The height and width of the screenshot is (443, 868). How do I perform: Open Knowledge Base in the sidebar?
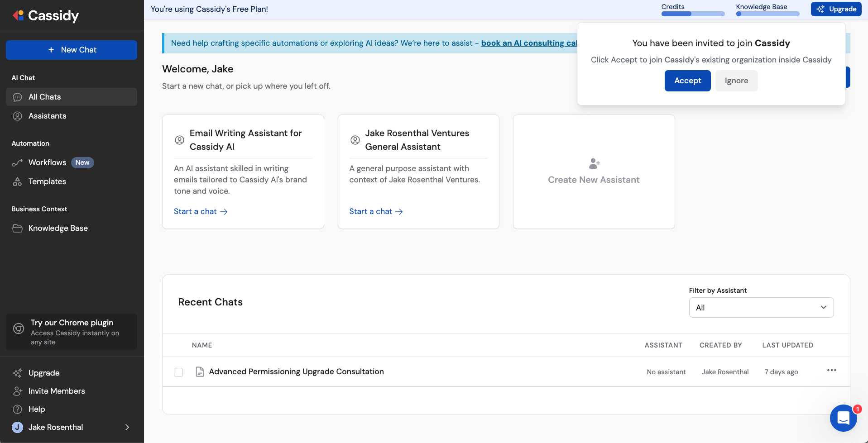[72, 229]
